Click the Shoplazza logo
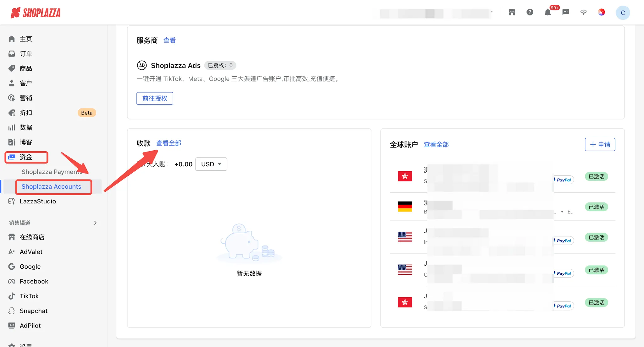Screen dimensions: 644x347 pyautogui.click(x=36, y=13)
